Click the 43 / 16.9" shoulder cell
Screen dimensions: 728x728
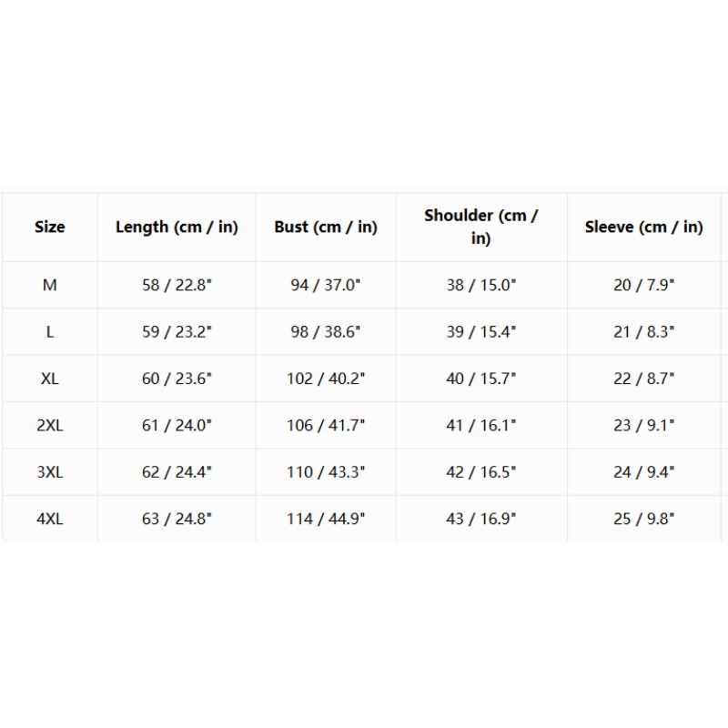tap(481, 519)
